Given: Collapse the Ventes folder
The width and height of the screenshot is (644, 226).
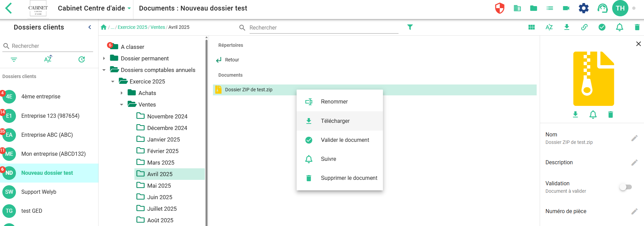Looking at the screenshot, I should (x=122, y=105).
